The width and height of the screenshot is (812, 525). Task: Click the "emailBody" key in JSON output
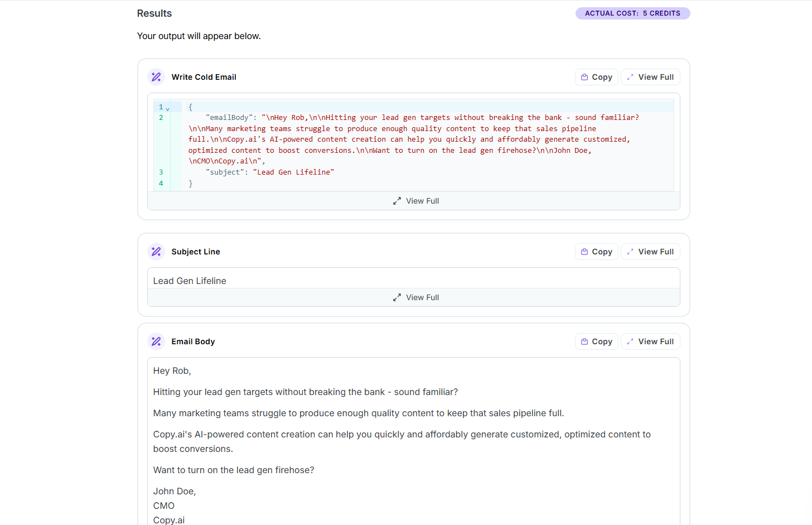click(229, 118)
